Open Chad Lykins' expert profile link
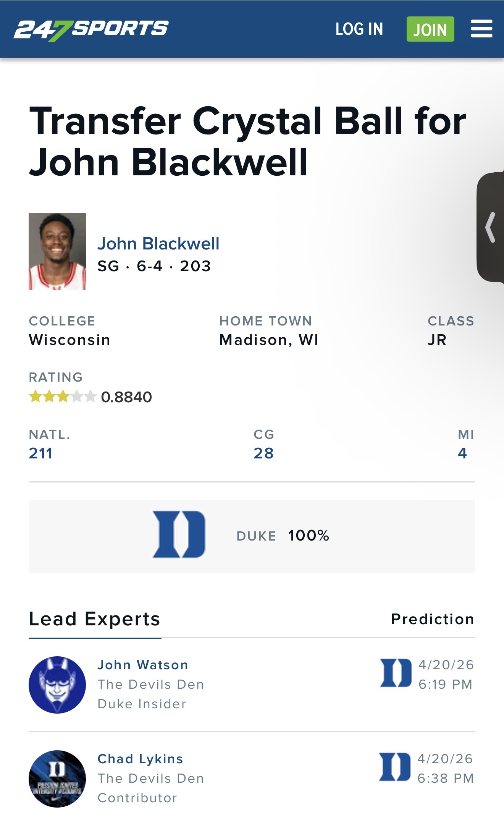Viewport: 504px width, 824px height. click(140, 759)
